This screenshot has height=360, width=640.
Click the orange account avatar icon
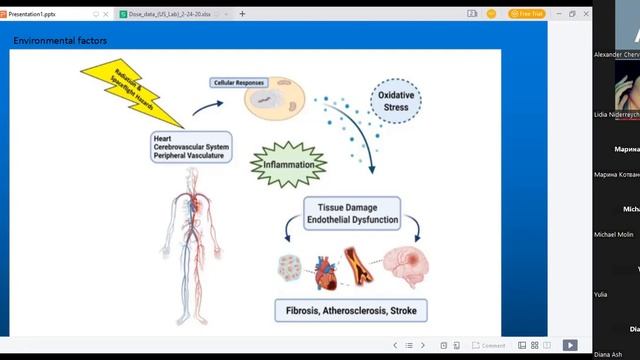pyautogui.click(x=491, y=13)
